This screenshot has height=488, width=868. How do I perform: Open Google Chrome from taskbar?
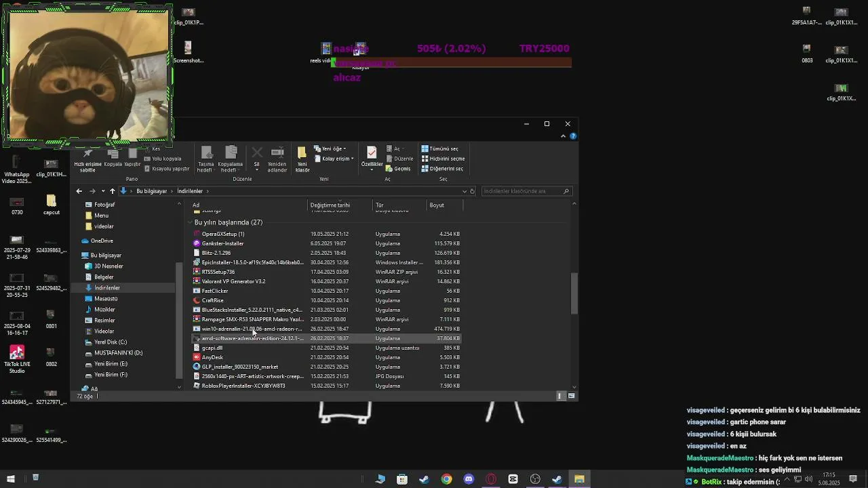pyautogui.click(x=446, y=479)
